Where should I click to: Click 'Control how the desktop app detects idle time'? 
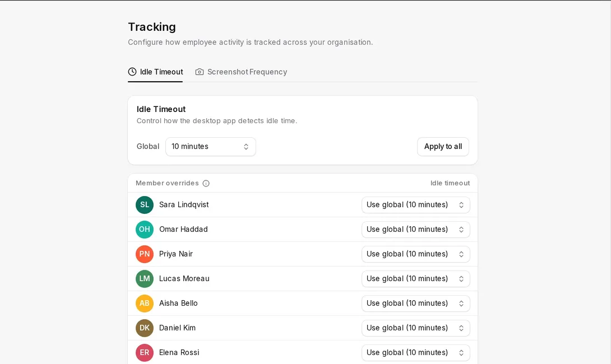217,121
